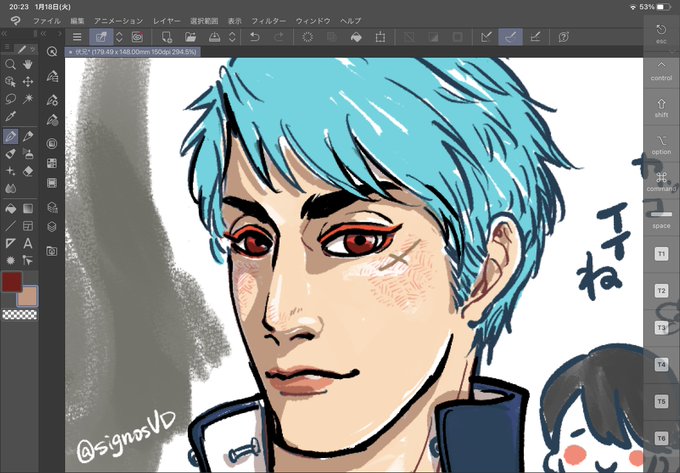The width and height of the screenshot is (680, 473).
Task: Select the Airbrush tool
Action: [28, 153]
